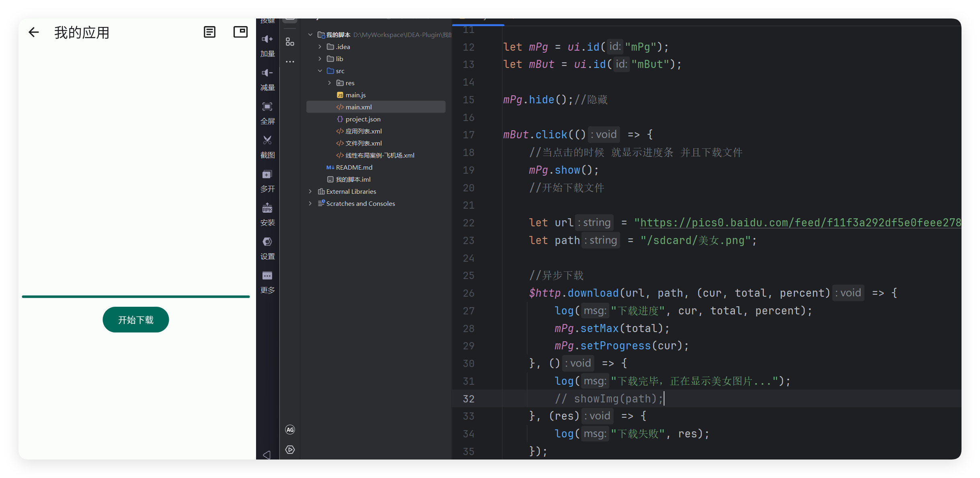Expand the .idea folder
The width and height of the screenshot is (980, 478).
click(x=320, y=47)
